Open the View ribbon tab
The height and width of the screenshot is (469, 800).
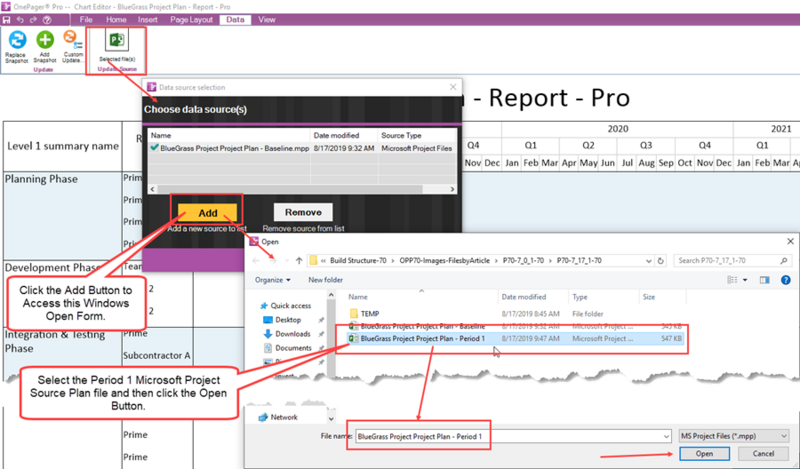[x=266, y=20]
